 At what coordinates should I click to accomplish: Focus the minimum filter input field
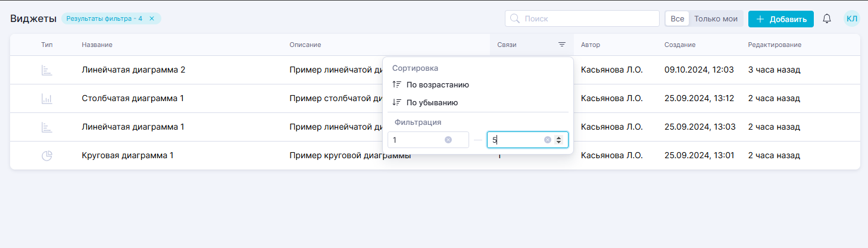(417, 140)
